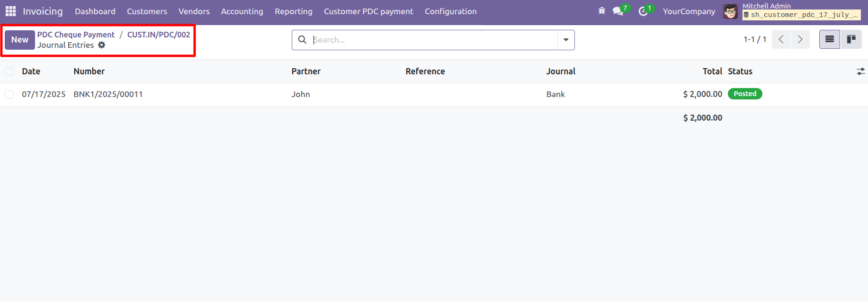Open the messages chat icon
The height and width of the screenshot is (302, 868).
(x=618, y=11)
